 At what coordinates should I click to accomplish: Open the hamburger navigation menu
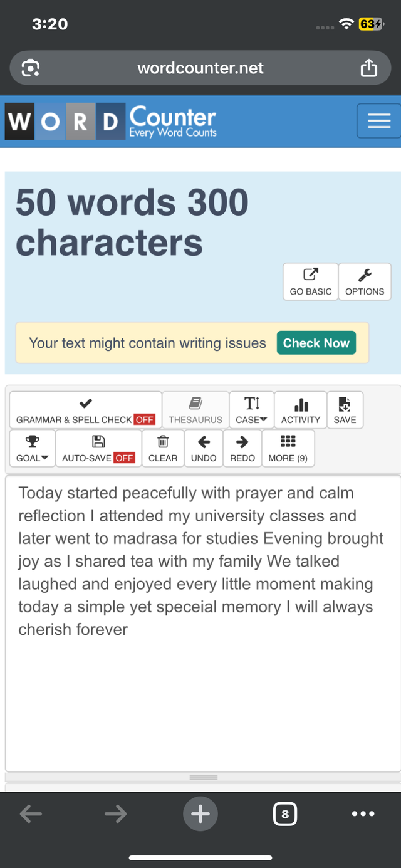click(x=378, y=120)
